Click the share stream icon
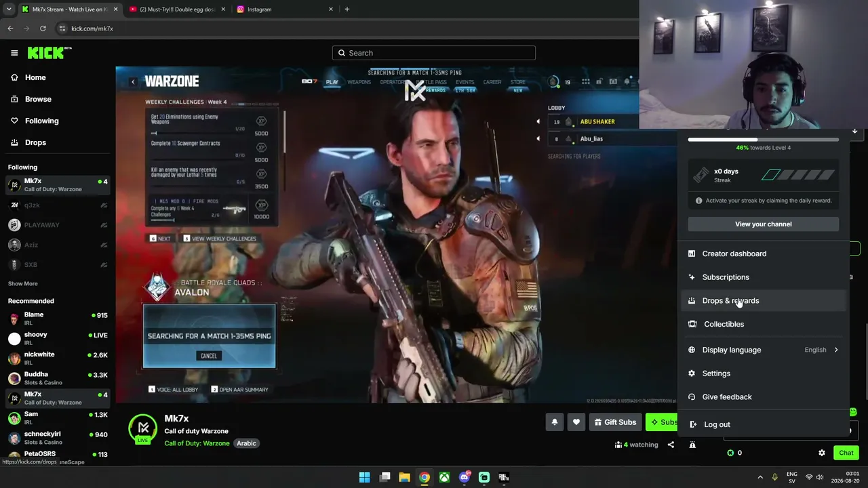Image resolution: width=868 pixels, height=488 pixels. (671, 445)
